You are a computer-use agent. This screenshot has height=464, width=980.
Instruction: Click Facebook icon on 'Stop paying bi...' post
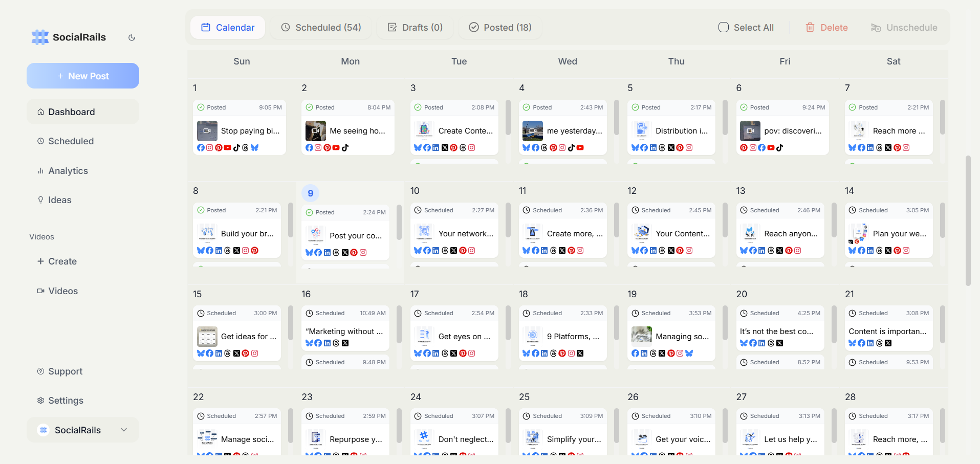[x=201, y=147]
